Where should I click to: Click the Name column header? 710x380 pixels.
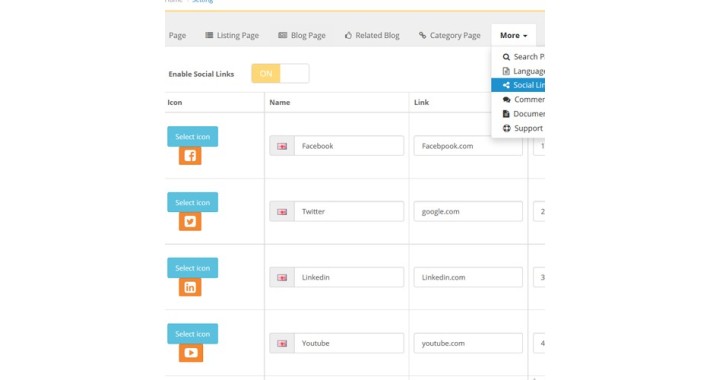pyautogui.click(x=280, y=102)
